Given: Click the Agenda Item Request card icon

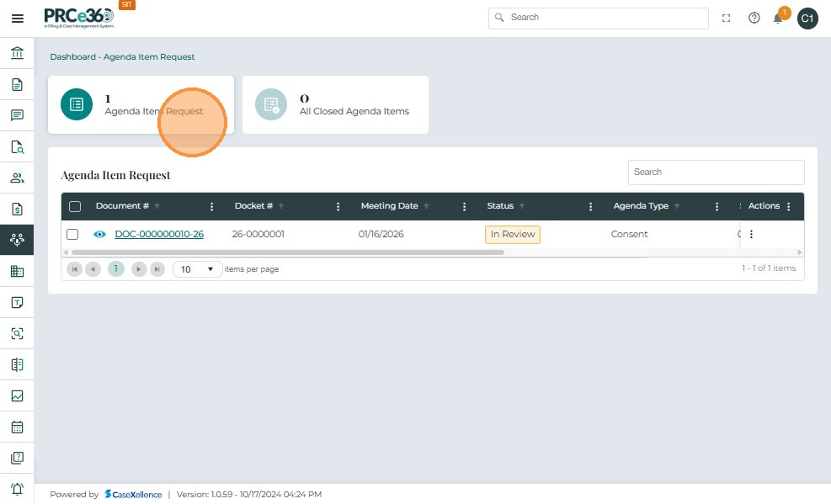Looking at the screenshot, I should click(77, 104).
